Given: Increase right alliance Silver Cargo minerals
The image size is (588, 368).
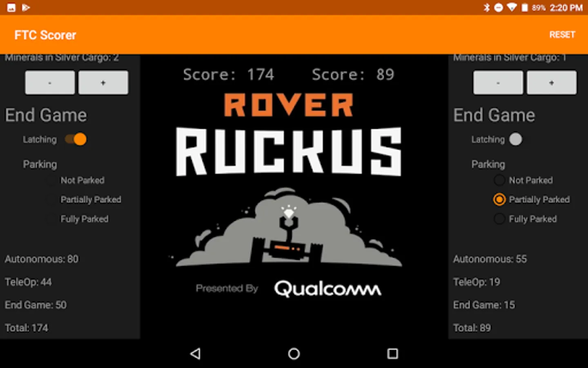Looking at the screenshot, I should click(x=552, y=83).
